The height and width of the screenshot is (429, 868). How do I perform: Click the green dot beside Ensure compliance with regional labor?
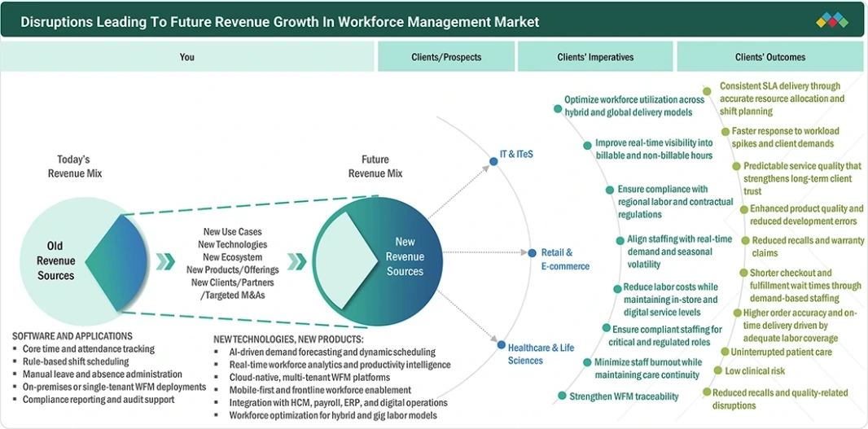[609, 190]
